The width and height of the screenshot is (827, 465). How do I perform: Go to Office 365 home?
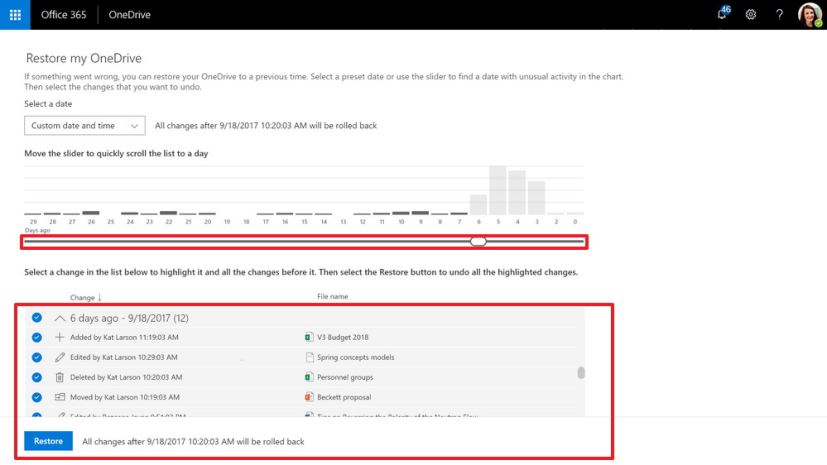(63, 15)
